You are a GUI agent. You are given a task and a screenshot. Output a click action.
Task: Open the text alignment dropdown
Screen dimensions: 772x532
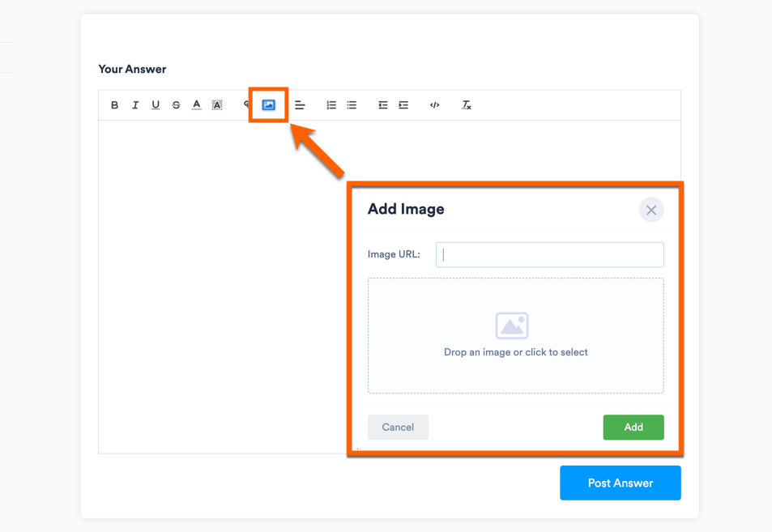click(x=300, y=105)
